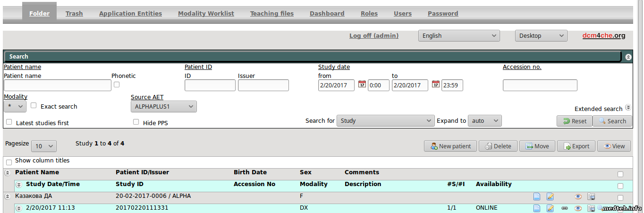The image size is (644, 213).
Task: Click the Log off (admin) link
Action: coord(373,36)
